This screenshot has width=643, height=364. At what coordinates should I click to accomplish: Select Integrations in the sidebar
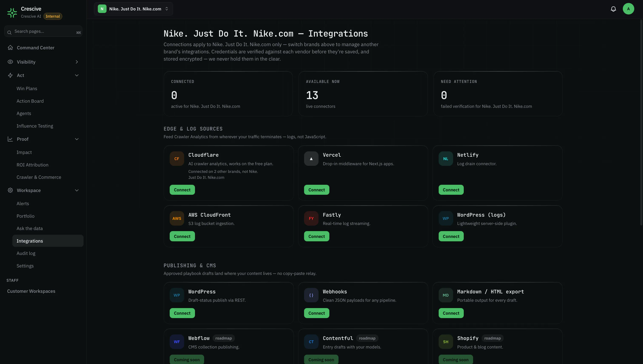tap(48, 241)
